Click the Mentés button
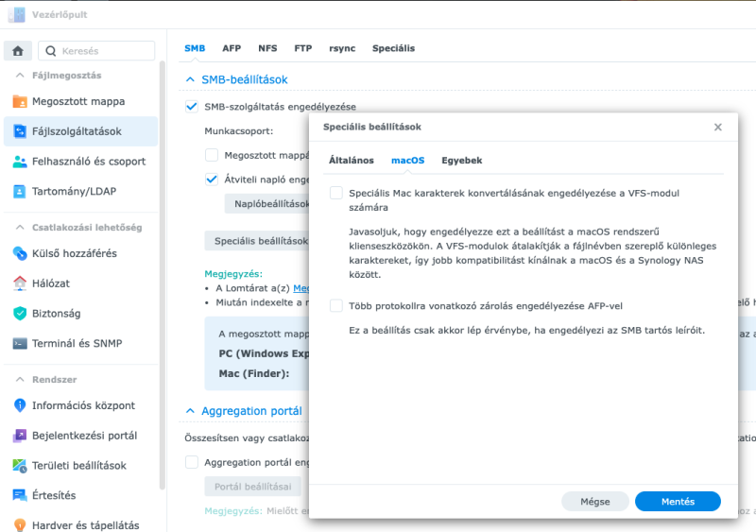 (678, 502)
